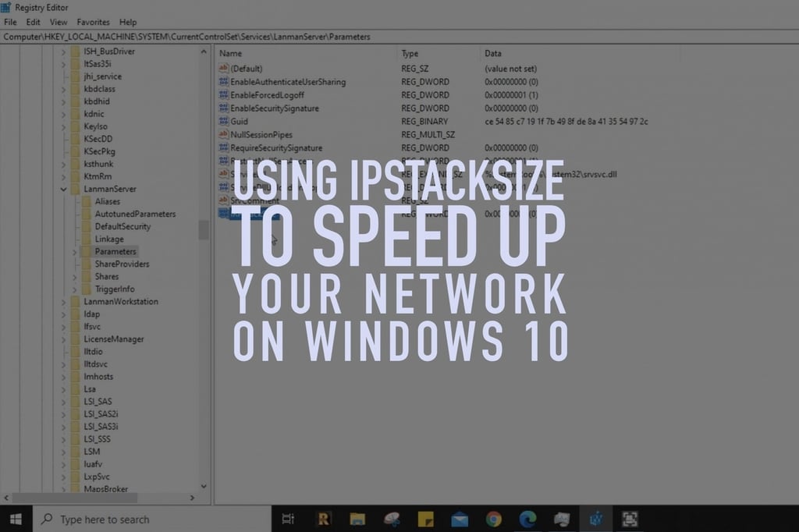Viewport: 799px width, 532px height.
Task: Click the Guid binary data starting ce 54 85
Action: coord(566,121)
